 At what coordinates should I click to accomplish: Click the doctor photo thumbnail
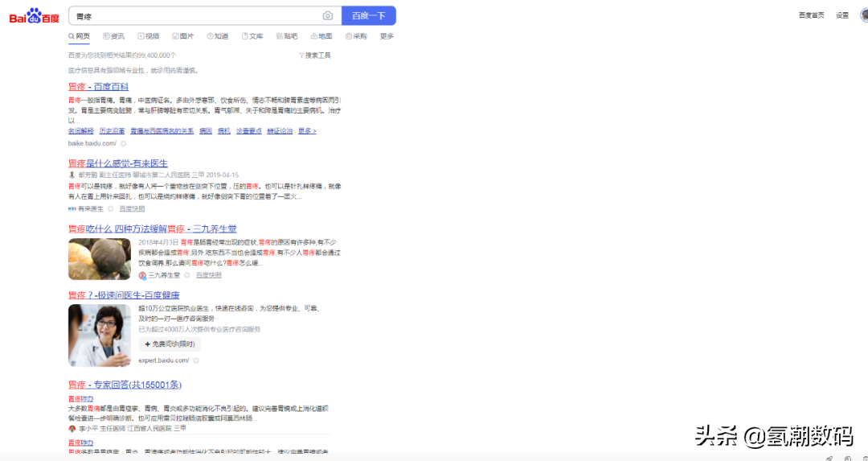[100, 335]
